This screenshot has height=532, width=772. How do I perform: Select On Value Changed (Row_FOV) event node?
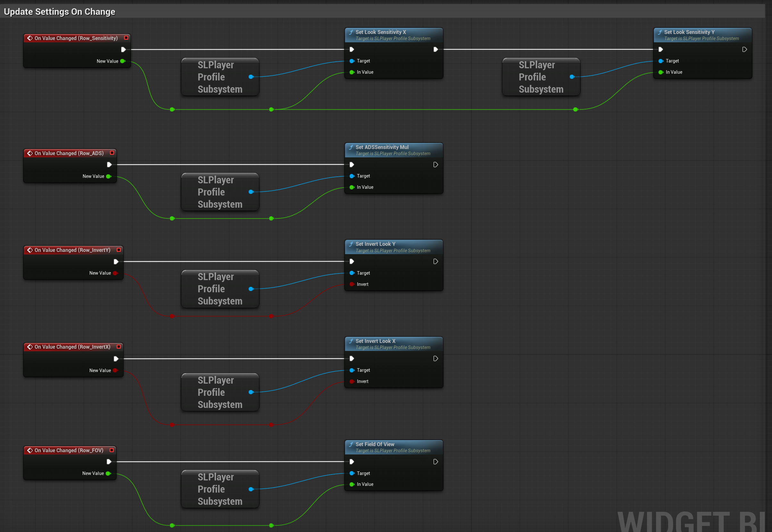[70, 463]
